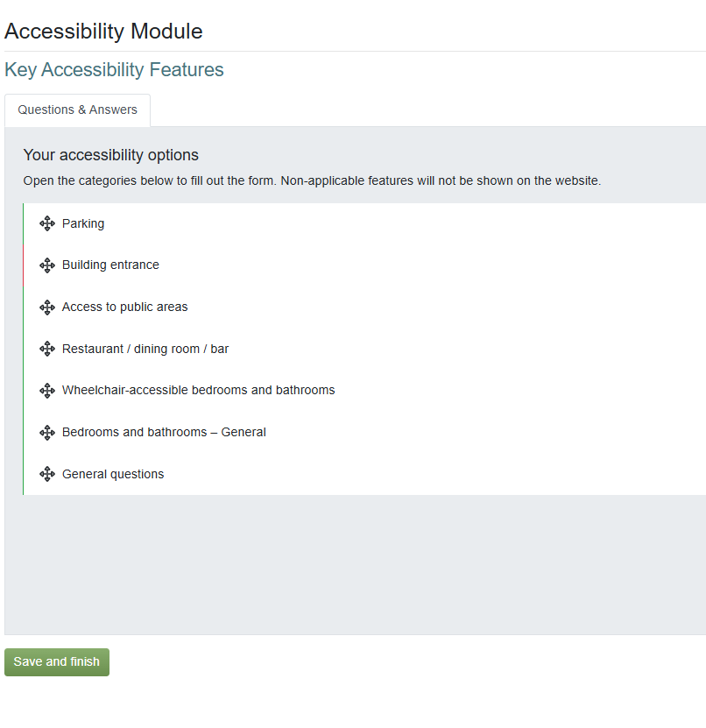Click the form instruction text about non-applicable features
The width and height of the screenshot is (706, 728).
point(312,181)
